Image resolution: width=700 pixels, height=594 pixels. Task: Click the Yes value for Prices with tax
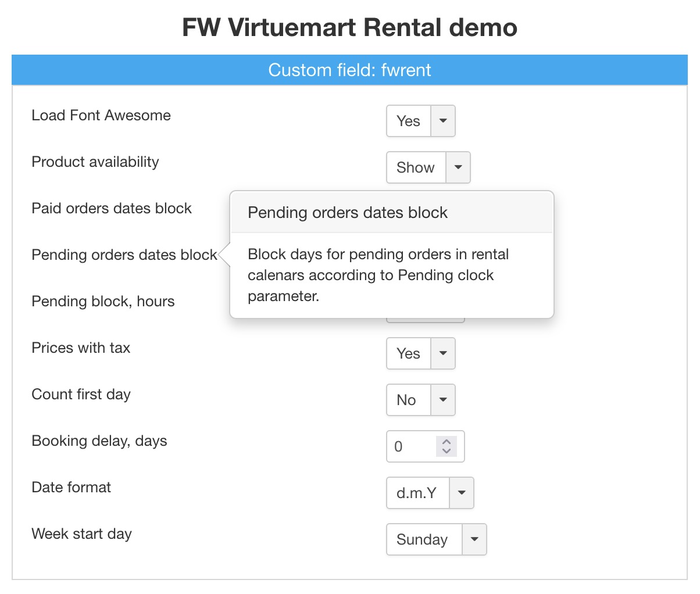[409, 353]
